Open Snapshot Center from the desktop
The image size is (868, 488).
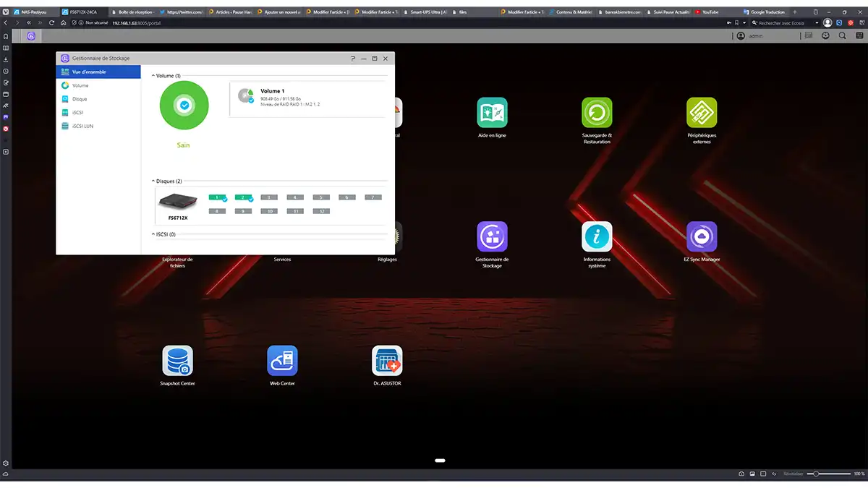pyautogui.click(x=177, y=359)
